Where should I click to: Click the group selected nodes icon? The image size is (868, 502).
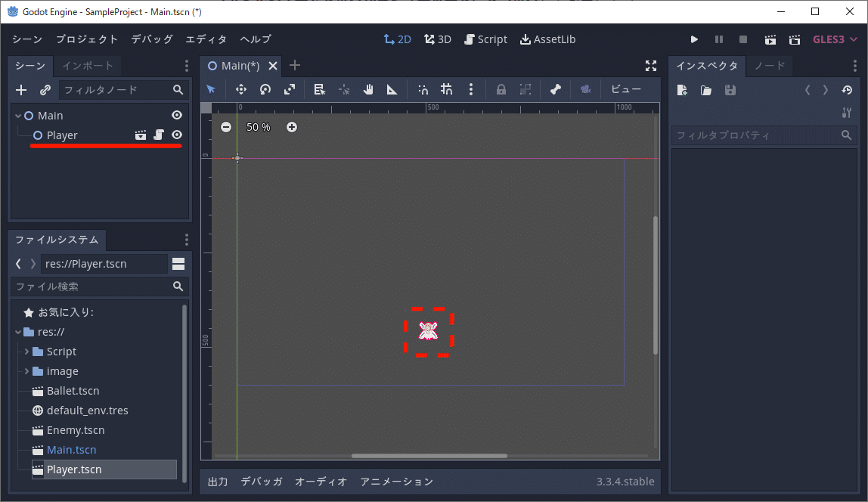tap(525, 90)
